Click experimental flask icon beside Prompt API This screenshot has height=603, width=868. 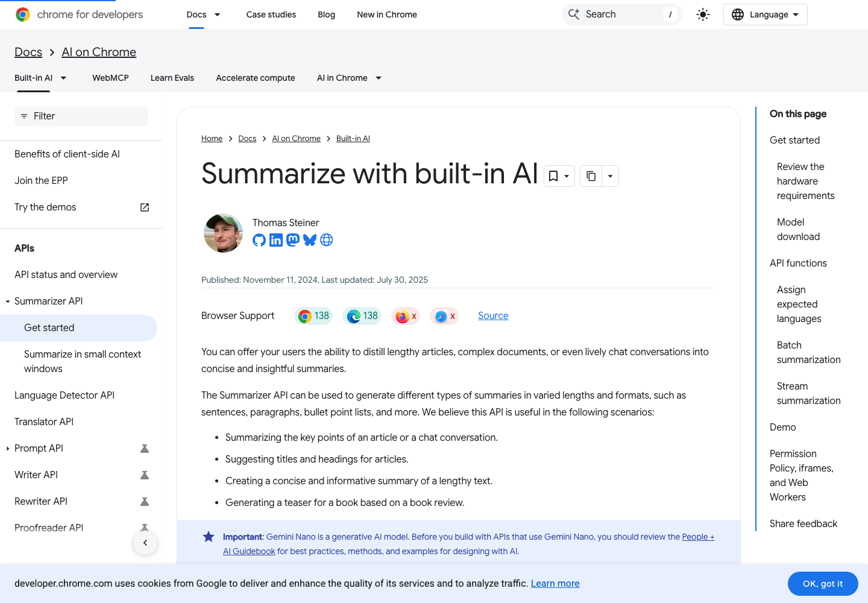click(145, 449)
